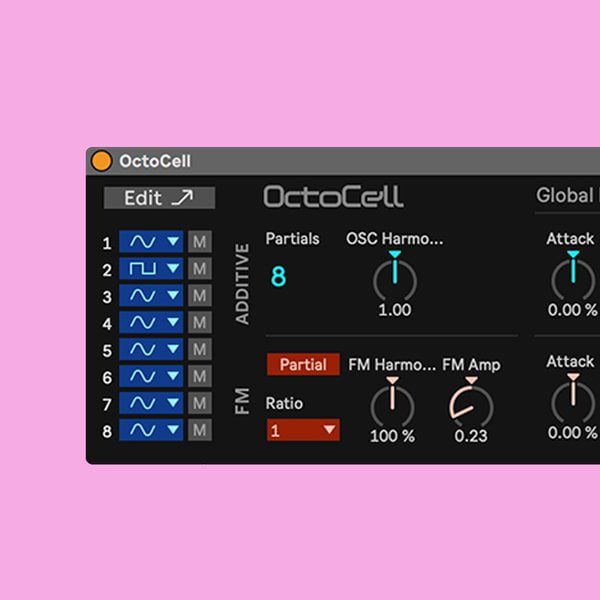
Task: Click the Partial FM mode button
Action: tap(303, 364)
